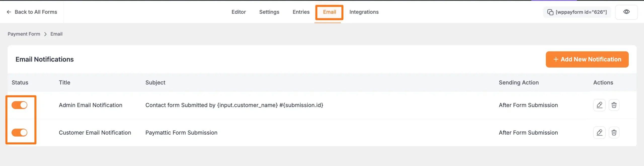
Task: Select the Admin Email Notification title
Action: 90,105
